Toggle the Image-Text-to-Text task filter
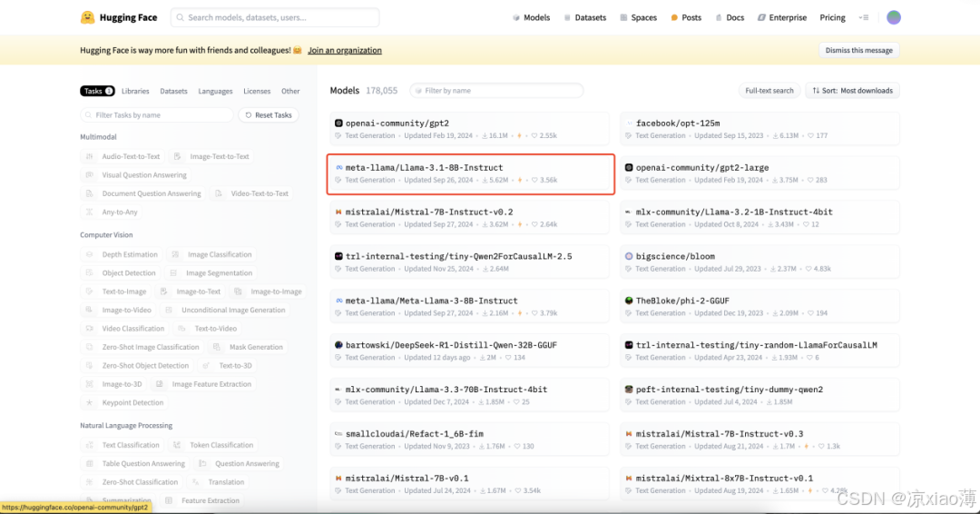This screenshot has width=980, height=514. point(211,156)
